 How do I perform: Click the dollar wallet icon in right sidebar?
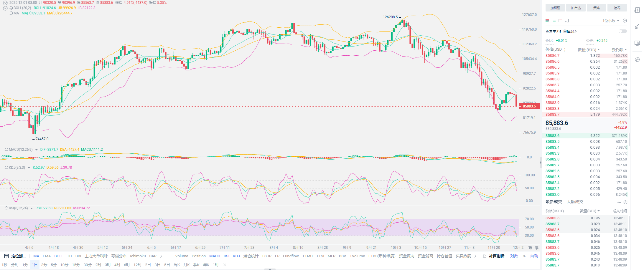(x=637, y=10)
